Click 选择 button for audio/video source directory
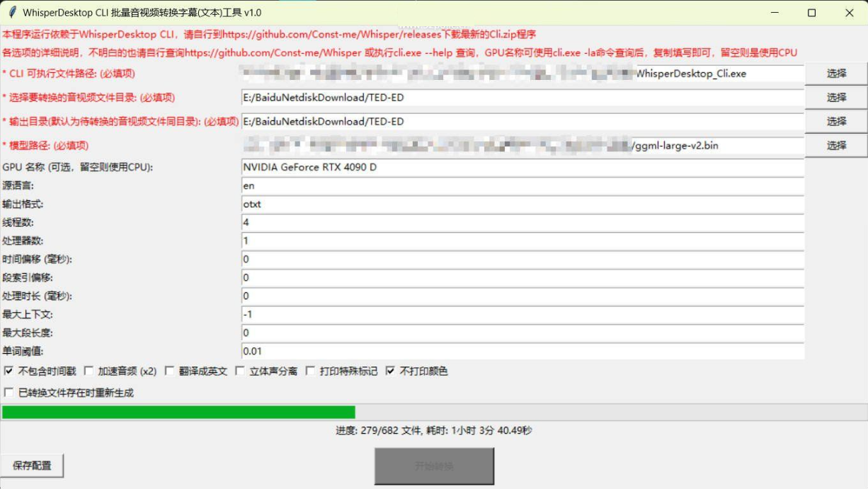868x489 pixels. 836,97
